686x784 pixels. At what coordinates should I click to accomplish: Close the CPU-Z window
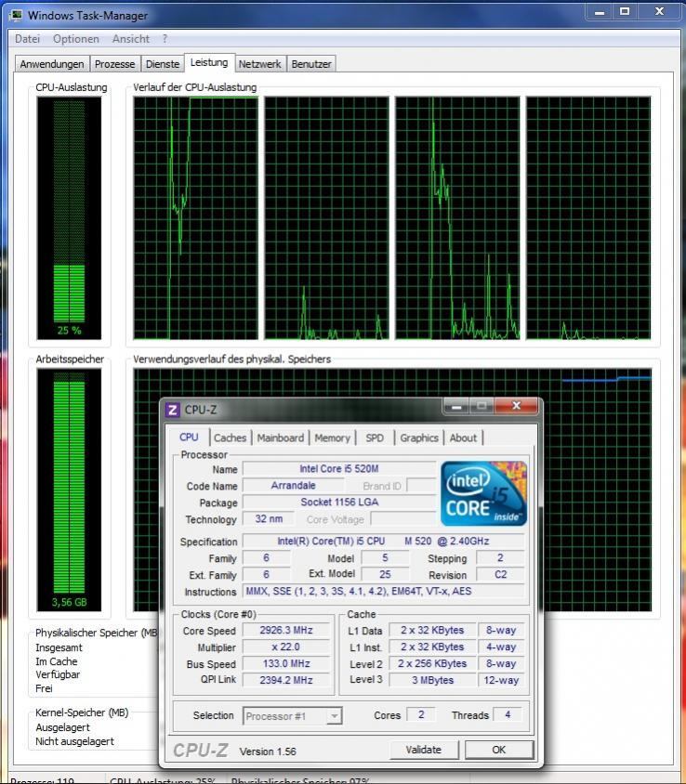[x=516, y=406]
